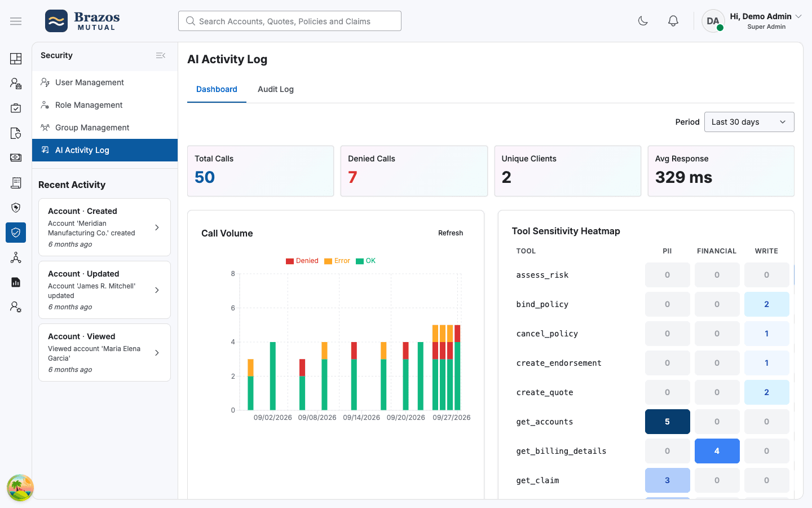Open the hamburger main menu

[x=16, y=21]
